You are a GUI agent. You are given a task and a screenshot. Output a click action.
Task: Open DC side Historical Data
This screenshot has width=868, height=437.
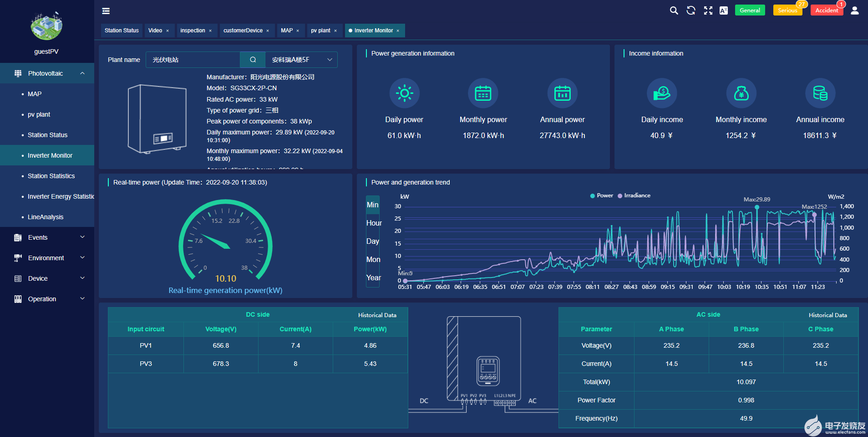coord(377,315)
